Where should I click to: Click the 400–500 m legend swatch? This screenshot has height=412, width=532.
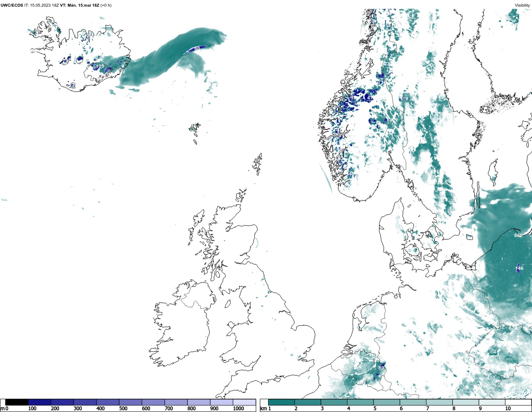coord(108,402)
